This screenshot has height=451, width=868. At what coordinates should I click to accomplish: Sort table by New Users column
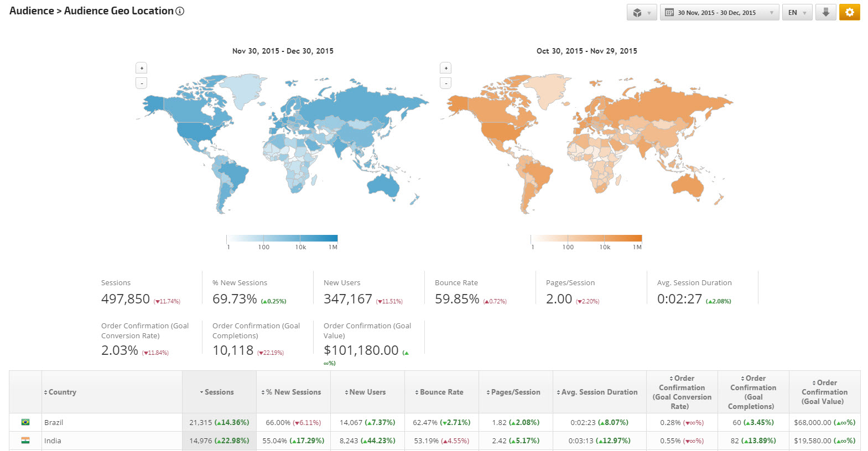click(367, 392)
